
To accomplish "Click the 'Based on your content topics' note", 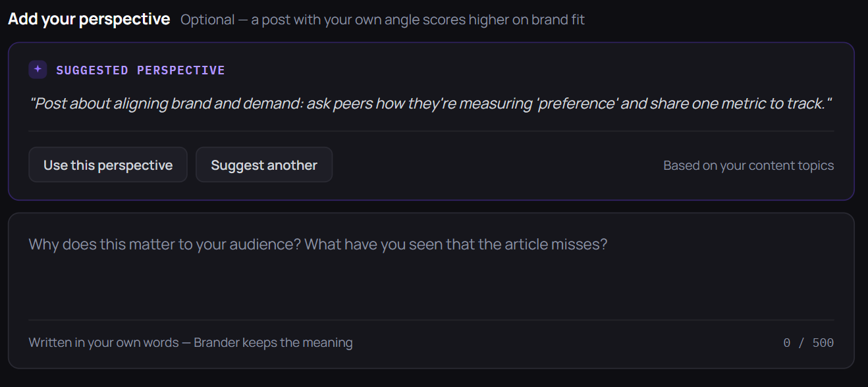I will 748,165.
